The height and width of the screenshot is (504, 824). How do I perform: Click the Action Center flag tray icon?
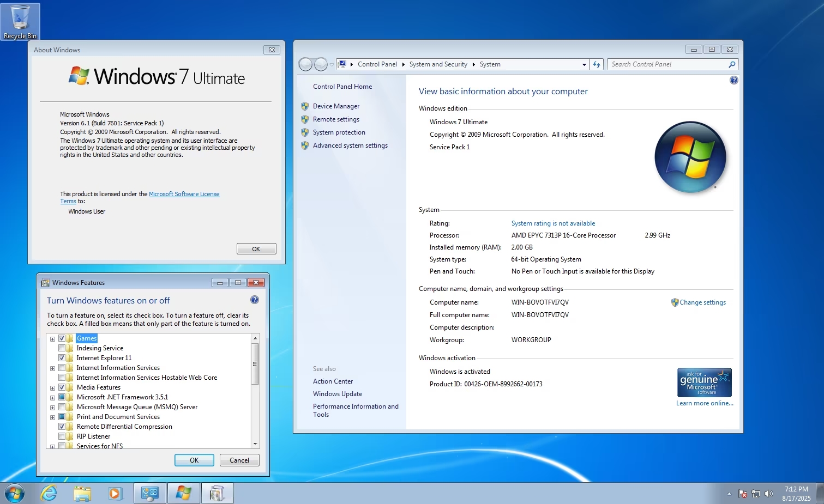point(743,494)
